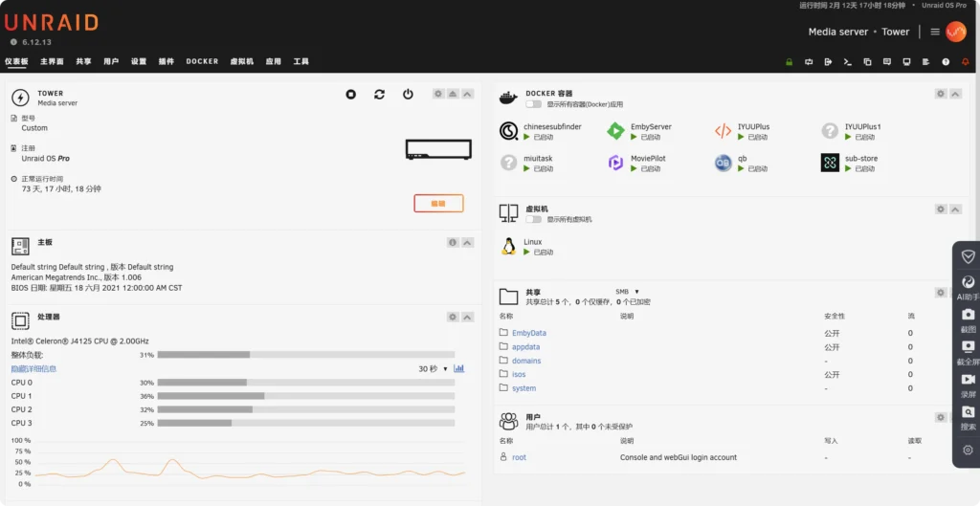Screen dimensions: 980x506
Task: Open the EmbyServer container icon
Action: click(x=615, y=131)
